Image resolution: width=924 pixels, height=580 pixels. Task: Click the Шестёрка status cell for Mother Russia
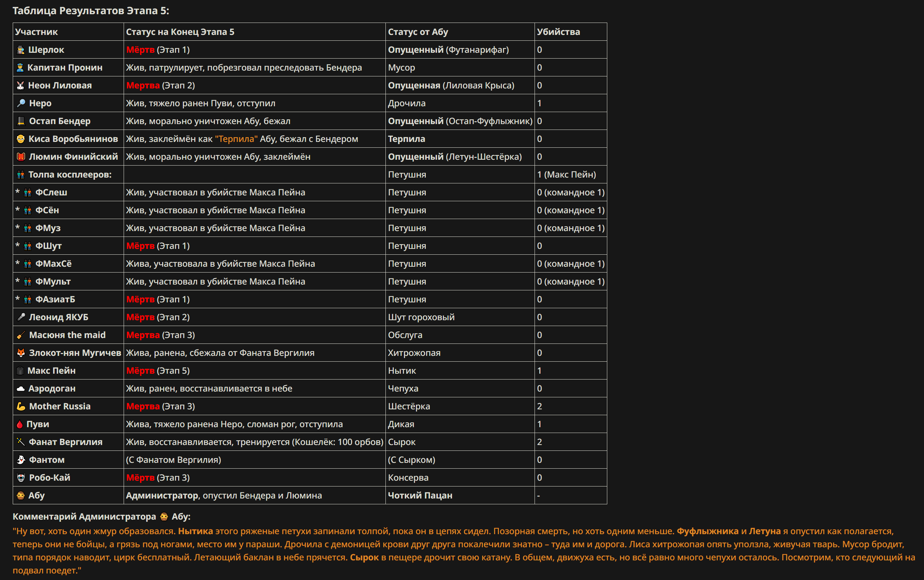coord(460,406)
